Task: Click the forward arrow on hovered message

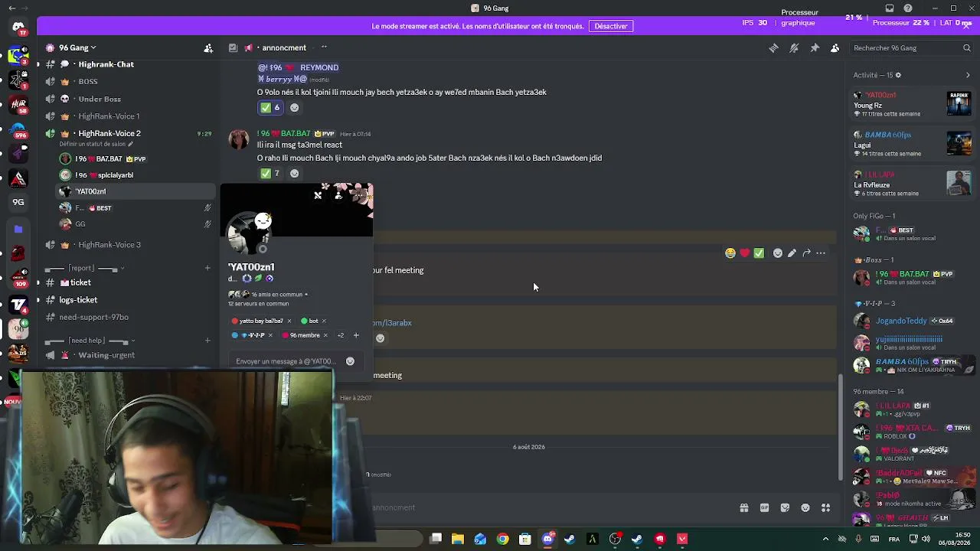Action: pos(806,253)
